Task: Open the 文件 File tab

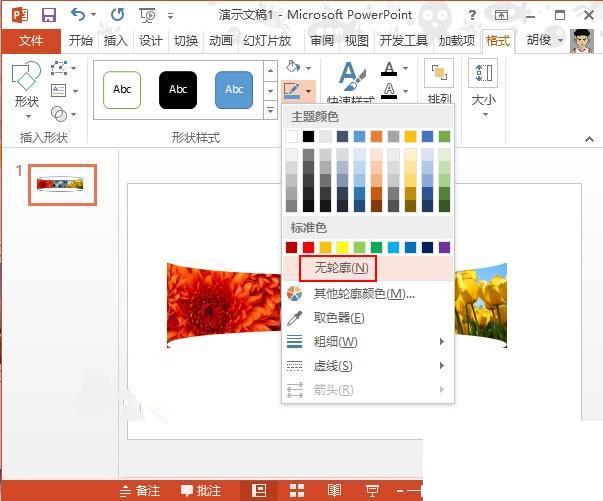Action: (31, 41)
